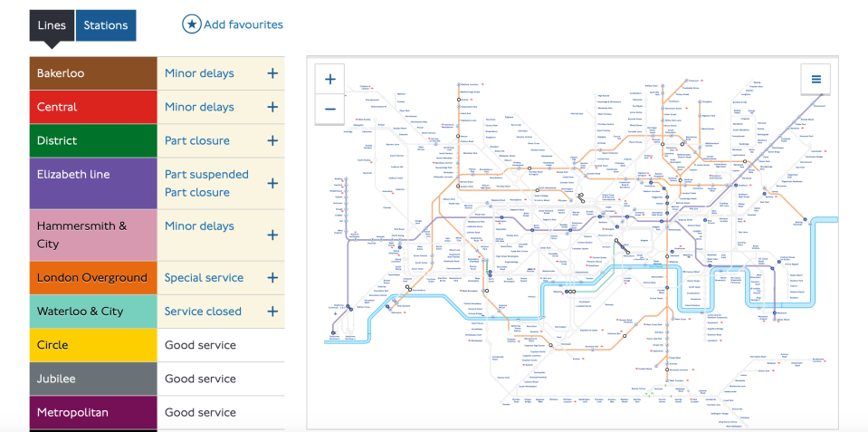Click the star icon beside Add favourites

pyautogui.click(x=191, y=24)
